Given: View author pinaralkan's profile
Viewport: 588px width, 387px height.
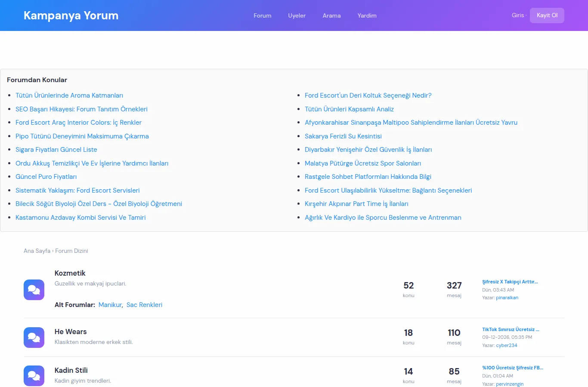Looking at the screenshot, I should point(507,298).
